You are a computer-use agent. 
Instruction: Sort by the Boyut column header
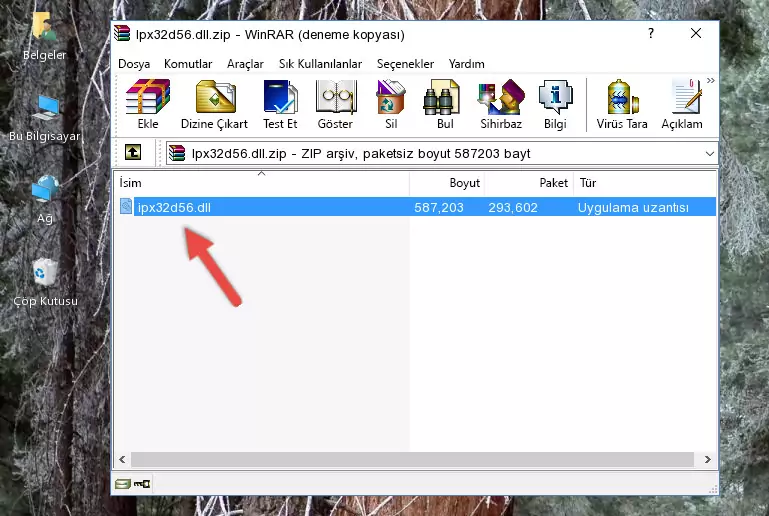pos(447,183)
